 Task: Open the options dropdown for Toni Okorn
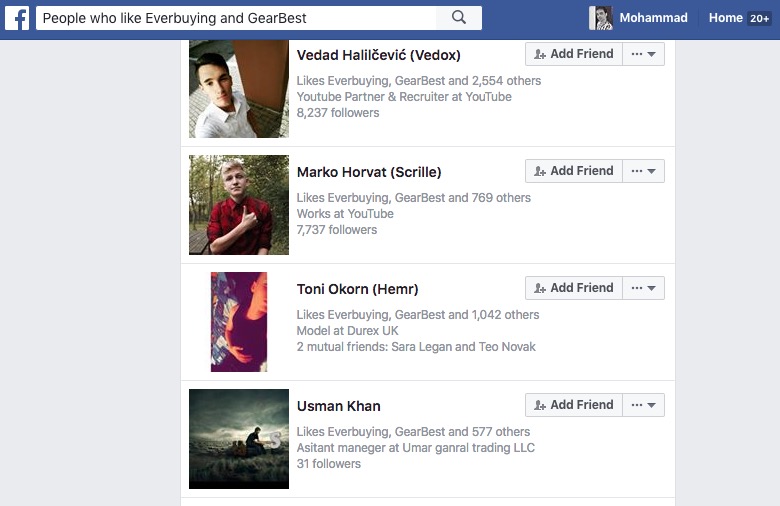pos(643,288)
